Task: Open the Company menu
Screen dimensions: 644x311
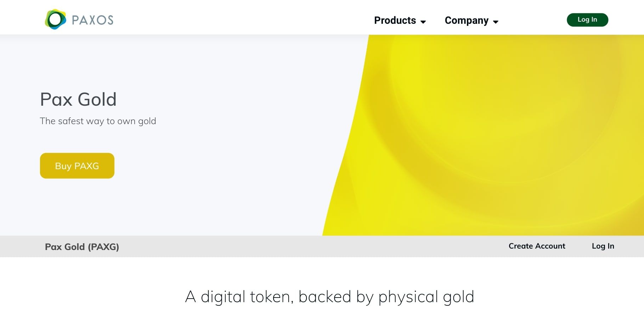Action: [x=467, y=21]
